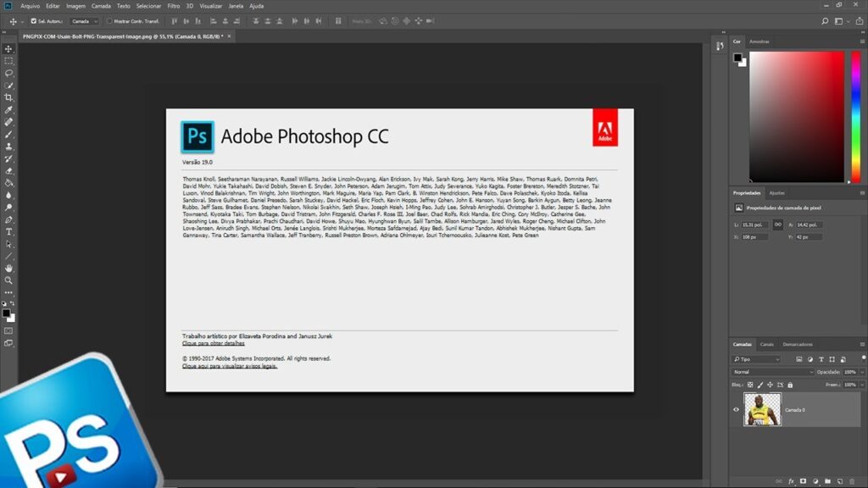868x488 pixels.
Task: Create a new layer
Action: tap(840, 481)
